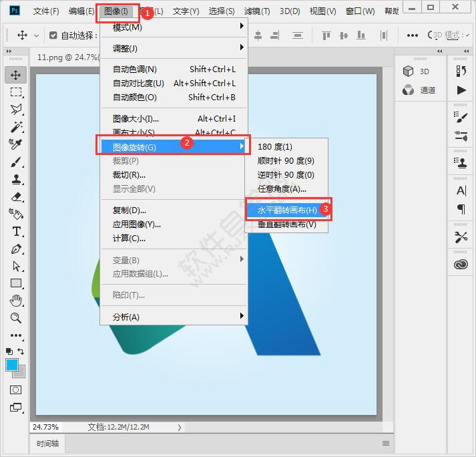Open the Character panel icon
The height and width of the screenshot is (457, 476).
click(461, 191)
